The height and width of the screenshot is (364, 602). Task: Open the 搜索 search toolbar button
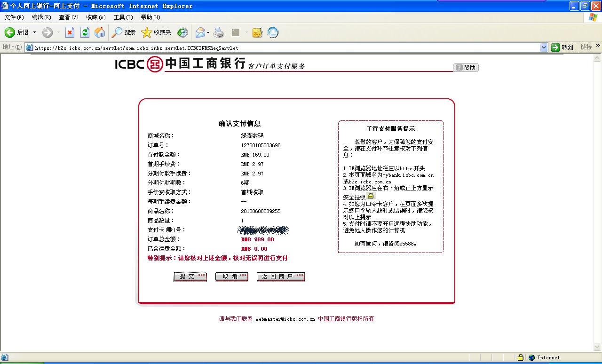click(x=124, y=32)
